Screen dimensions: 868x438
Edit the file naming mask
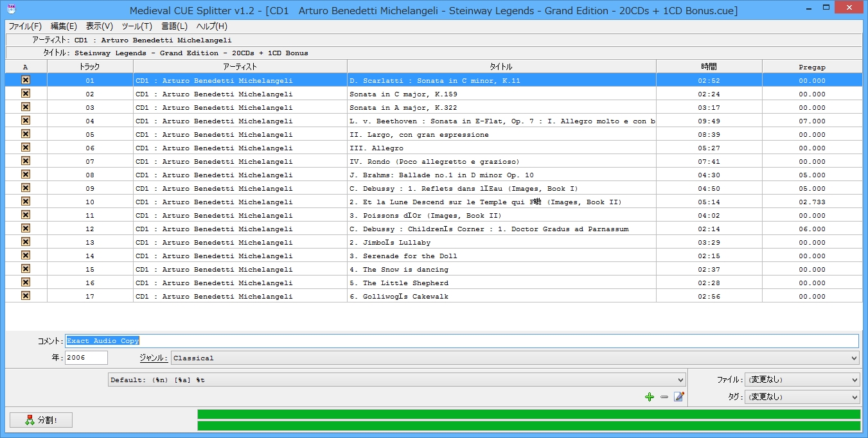coord(679,397)
